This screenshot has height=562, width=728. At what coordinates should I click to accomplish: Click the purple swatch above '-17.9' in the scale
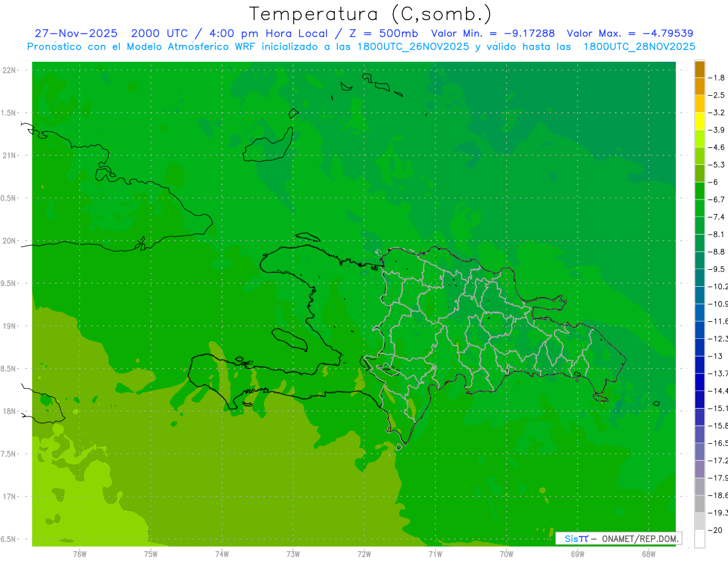(699, 469)
